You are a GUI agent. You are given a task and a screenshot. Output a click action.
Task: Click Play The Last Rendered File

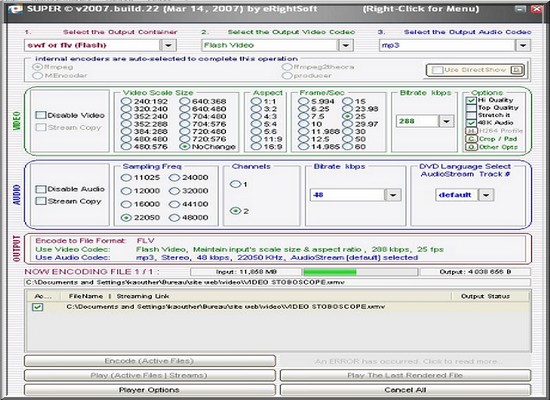coord(405,375)
